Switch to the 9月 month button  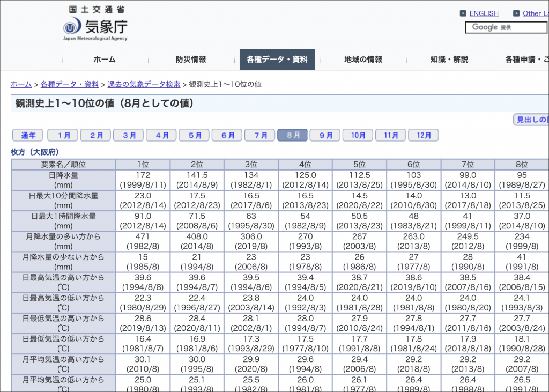[x=325, y=135]
